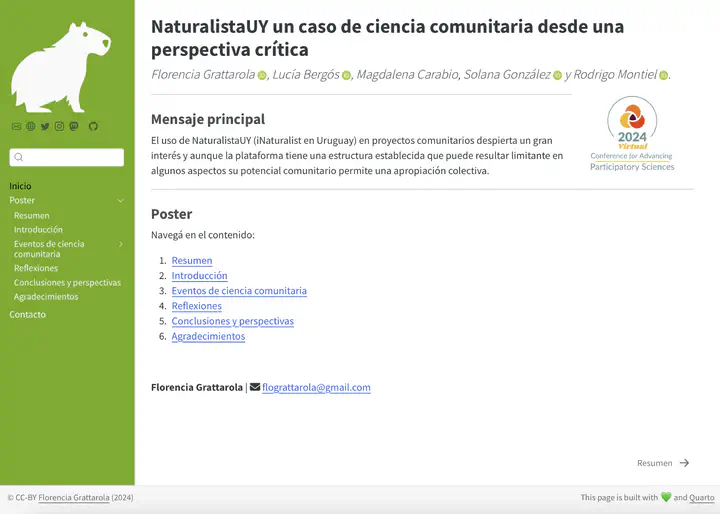Click the right arrow next to Resumen
Screen dimensions: 720x514
coord(685,463)
